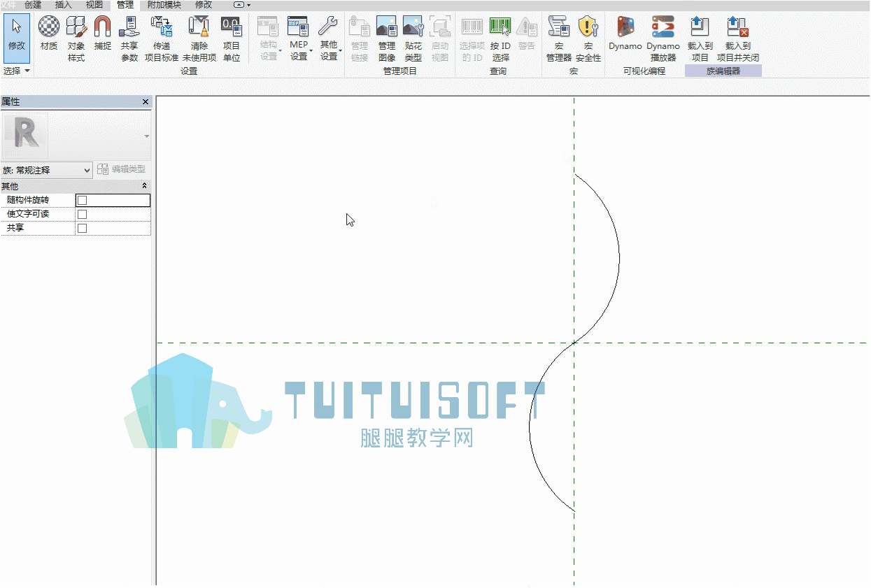This screenshot has height=588, width=871.
Task: Toggle the 随构件旋转 checkbox
Action: pyautogui.click(x=82, y=201)
